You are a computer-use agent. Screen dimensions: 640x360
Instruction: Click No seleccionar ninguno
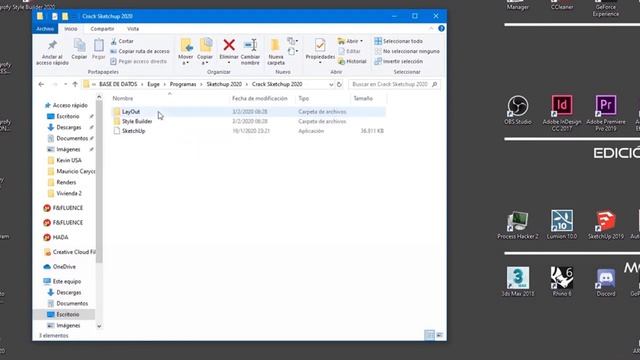click(x=407, y=51)
